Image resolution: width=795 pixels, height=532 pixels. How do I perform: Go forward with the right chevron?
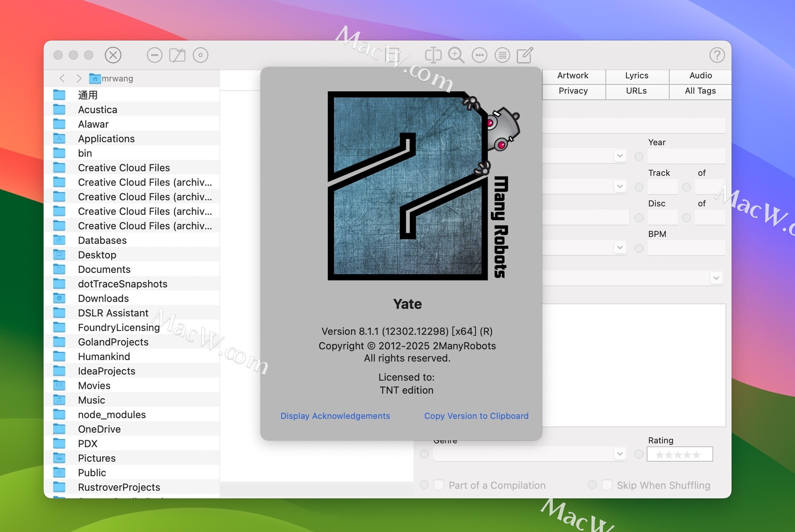click(79, 78)
